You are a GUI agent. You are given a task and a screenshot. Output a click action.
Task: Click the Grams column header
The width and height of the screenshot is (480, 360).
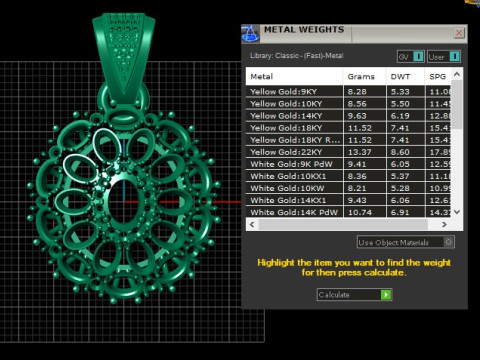click(x=364, y=77)
